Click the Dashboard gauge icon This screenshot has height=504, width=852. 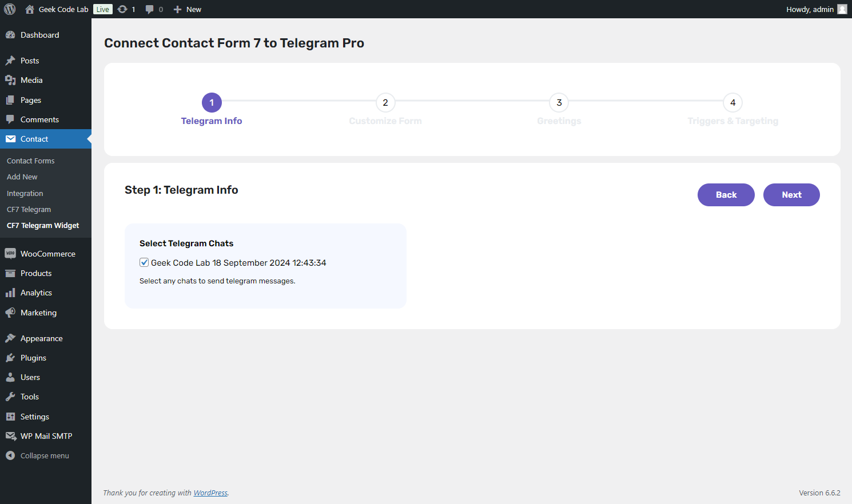10,35
